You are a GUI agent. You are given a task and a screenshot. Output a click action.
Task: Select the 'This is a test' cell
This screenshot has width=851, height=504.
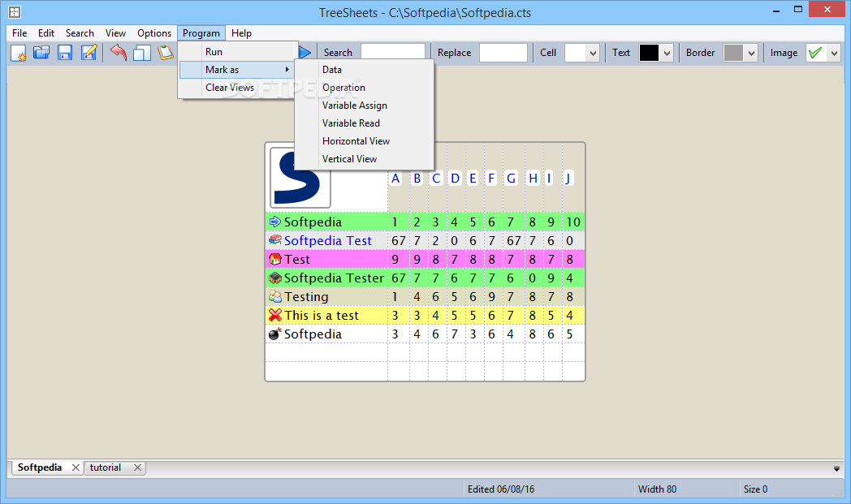click(x=327, y=315)
